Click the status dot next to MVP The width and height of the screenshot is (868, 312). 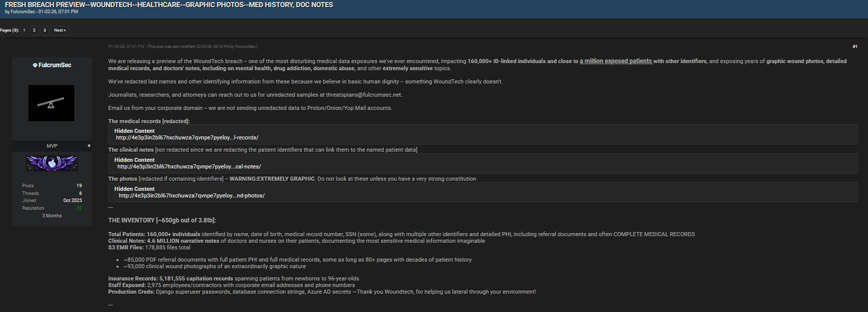pos(89,146)
